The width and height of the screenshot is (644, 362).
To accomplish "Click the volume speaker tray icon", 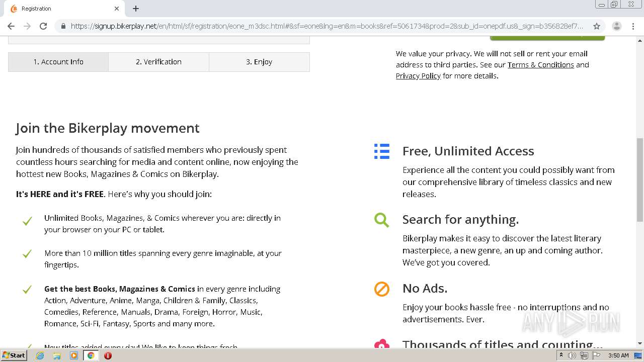I will point(572,355).
